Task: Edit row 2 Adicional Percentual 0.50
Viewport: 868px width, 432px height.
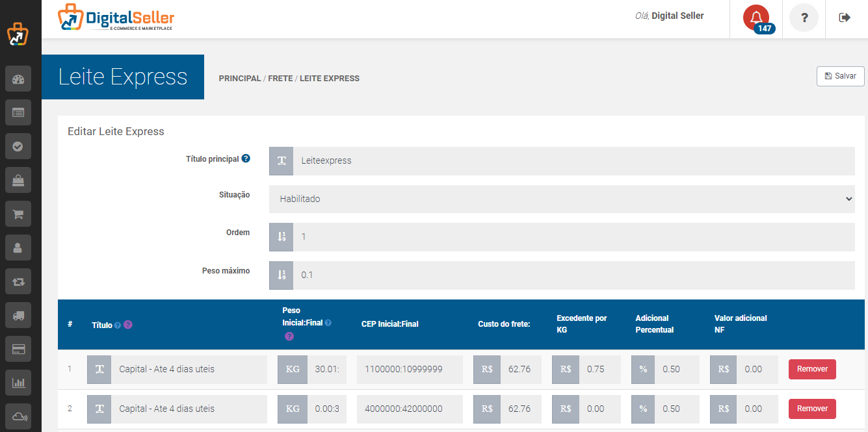Action: [677, 409]
